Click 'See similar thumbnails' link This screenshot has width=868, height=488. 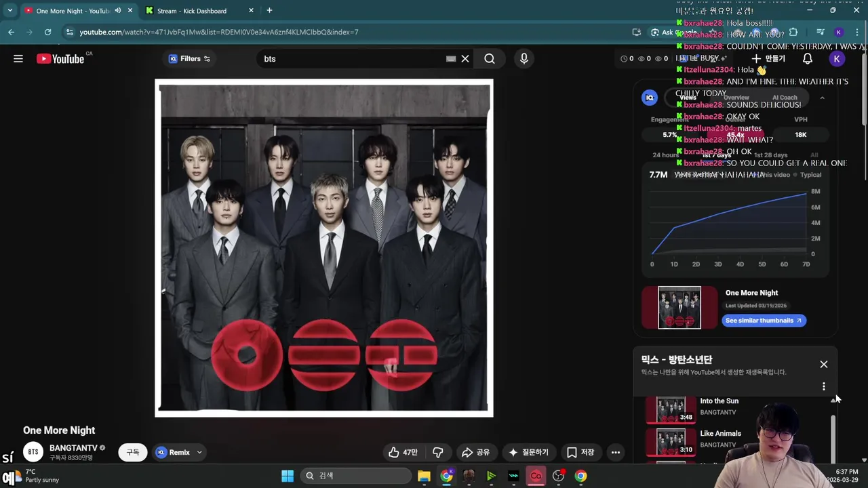pos(764,321)
